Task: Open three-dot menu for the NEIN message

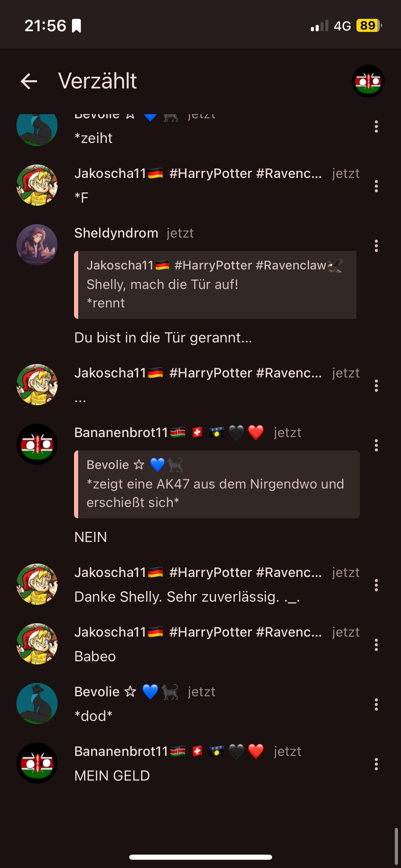Action: tap(376, 445)
